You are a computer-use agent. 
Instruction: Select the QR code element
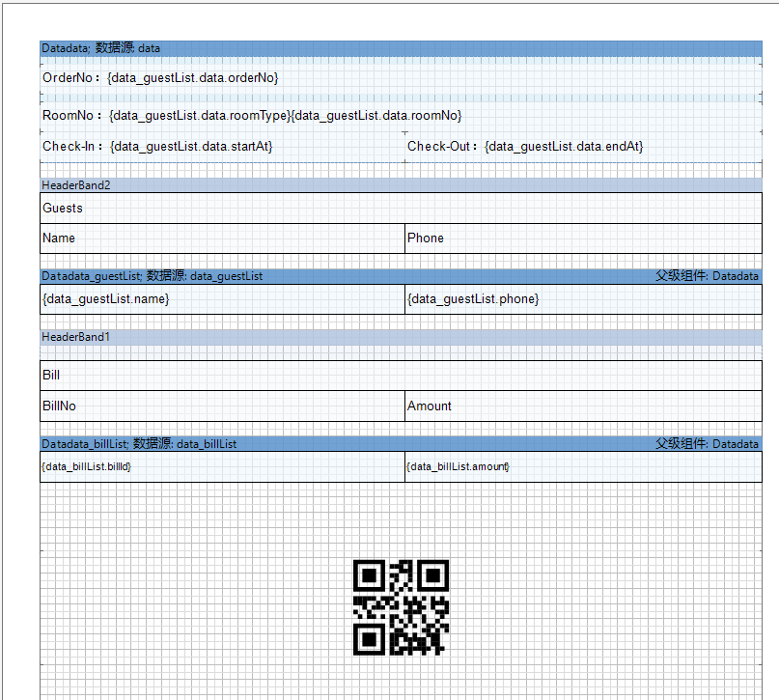pyautogui.click(x=401, y=607)
